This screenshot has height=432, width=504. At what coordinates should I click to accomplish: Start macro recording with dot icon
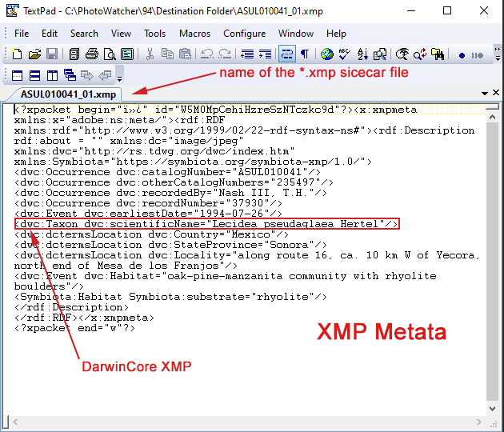point(462,56)
